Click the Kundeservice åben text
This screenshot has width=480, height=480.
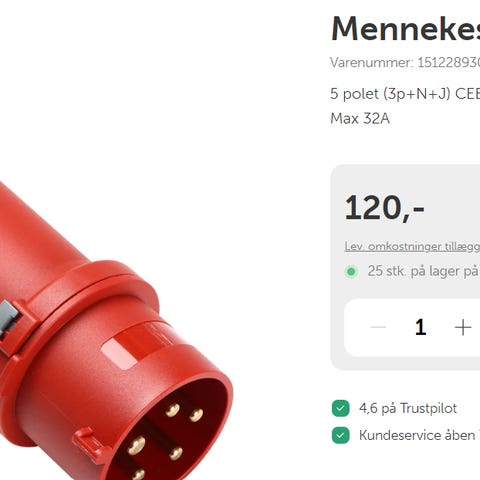(x=417, y=435)
